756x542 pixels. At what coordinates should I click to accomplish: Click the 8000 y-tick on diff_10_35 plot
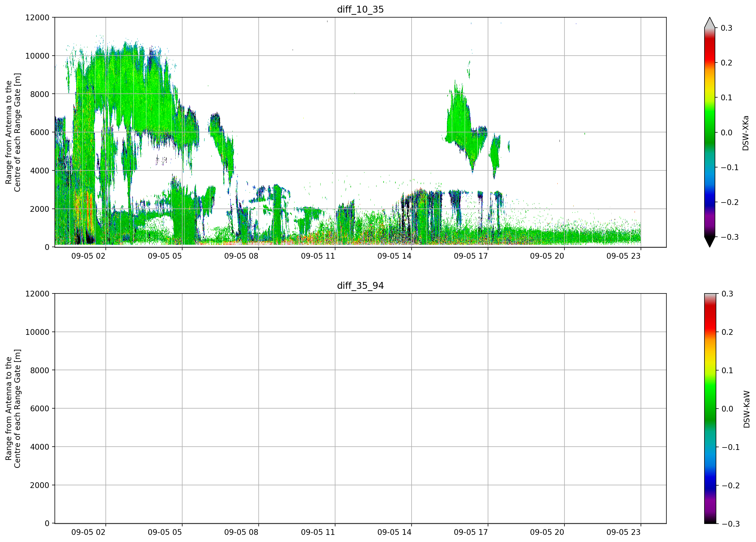[40, 94]
